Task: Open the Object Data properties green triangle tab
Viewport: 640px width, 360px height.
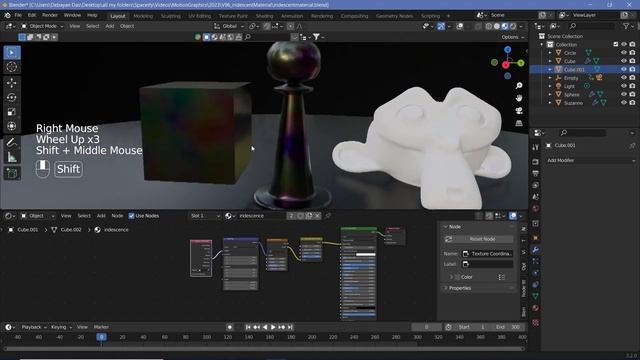Action: click(536, 296)
